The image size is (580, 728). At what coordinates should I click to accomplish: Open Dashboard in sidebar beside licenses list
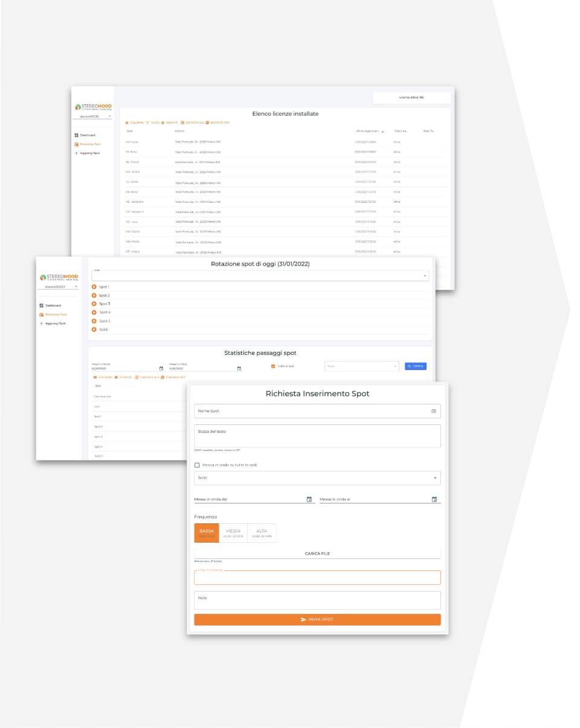click(88, 135)
